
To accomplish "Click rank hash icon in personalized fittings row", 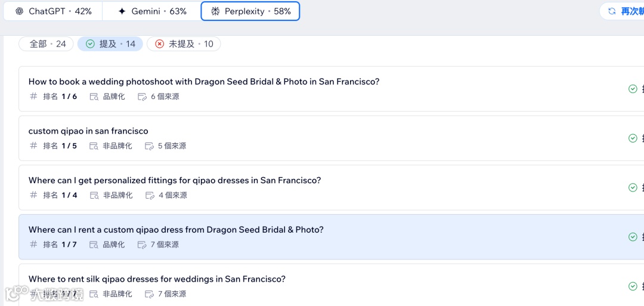I will [33, 195].
